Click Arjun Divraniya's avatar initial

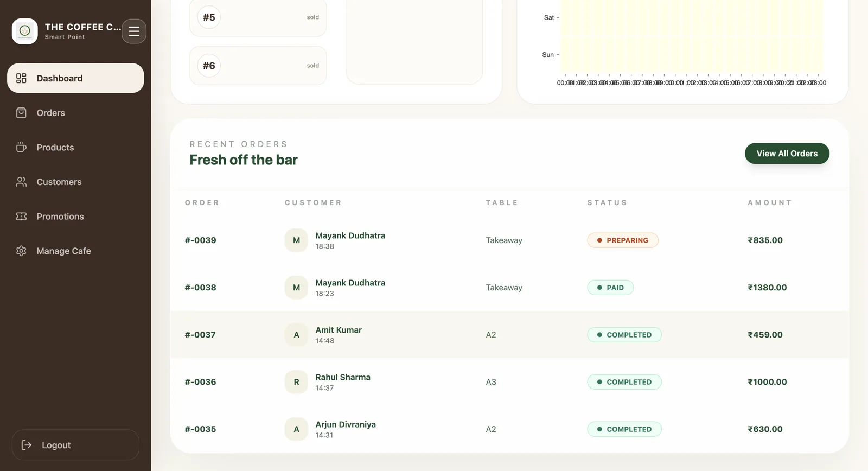(296, 429)
